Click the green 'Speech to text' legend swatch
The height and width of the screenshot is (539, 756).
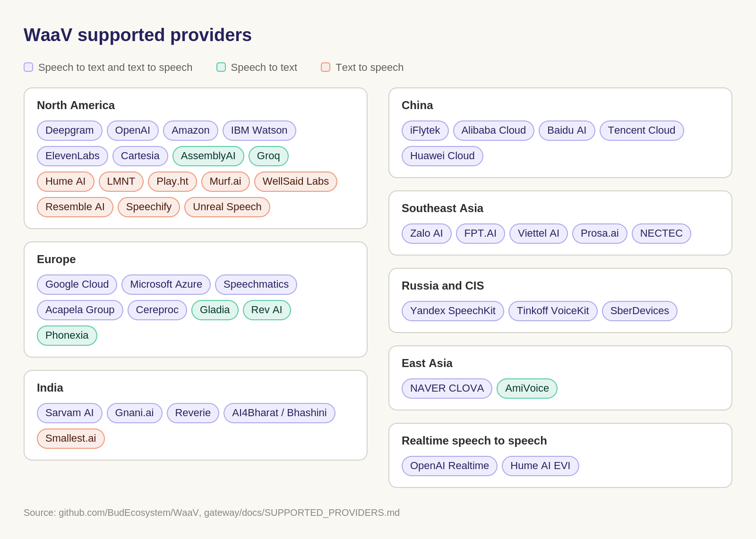point(221,67)
